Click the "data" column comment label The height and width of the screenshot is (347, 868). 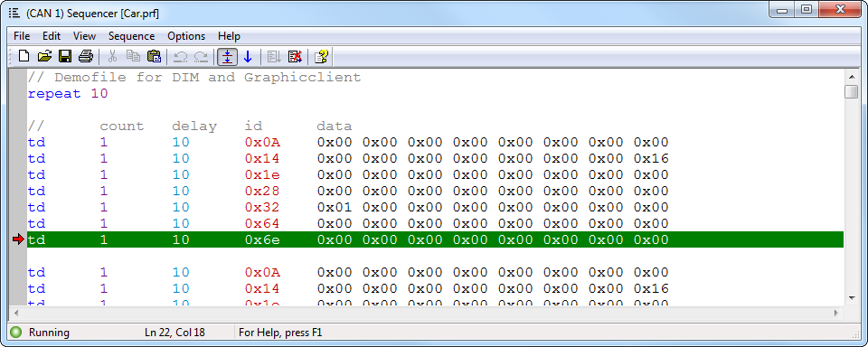point(335,127)
